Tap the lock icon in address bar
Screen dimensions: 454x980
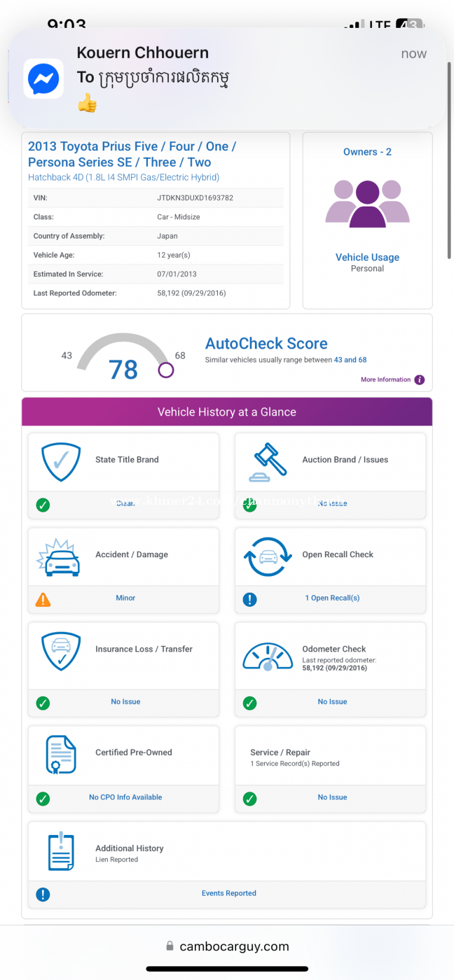click(x=170, y=946)
